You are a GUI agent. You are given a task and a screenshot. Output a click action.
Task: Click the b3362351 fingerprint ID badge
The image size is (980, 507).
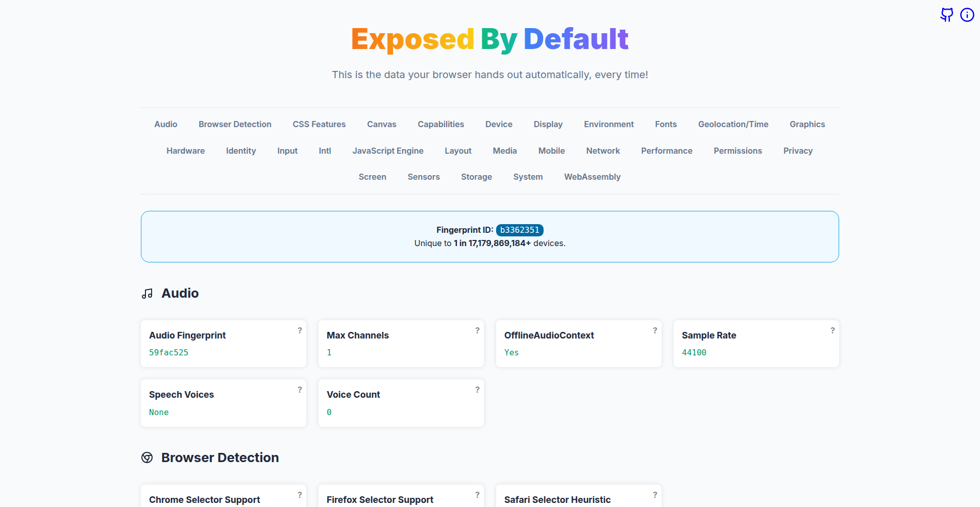(x=520, y=230)
